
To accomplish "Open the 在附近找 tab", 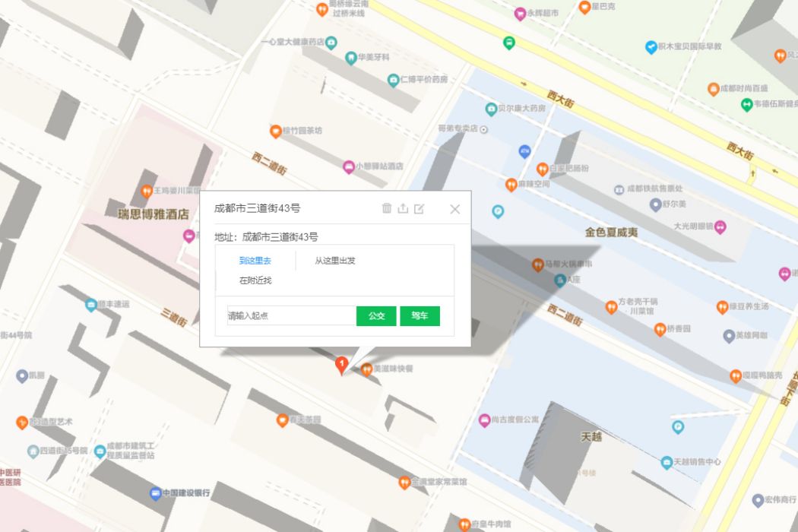I will pos(255,280).
